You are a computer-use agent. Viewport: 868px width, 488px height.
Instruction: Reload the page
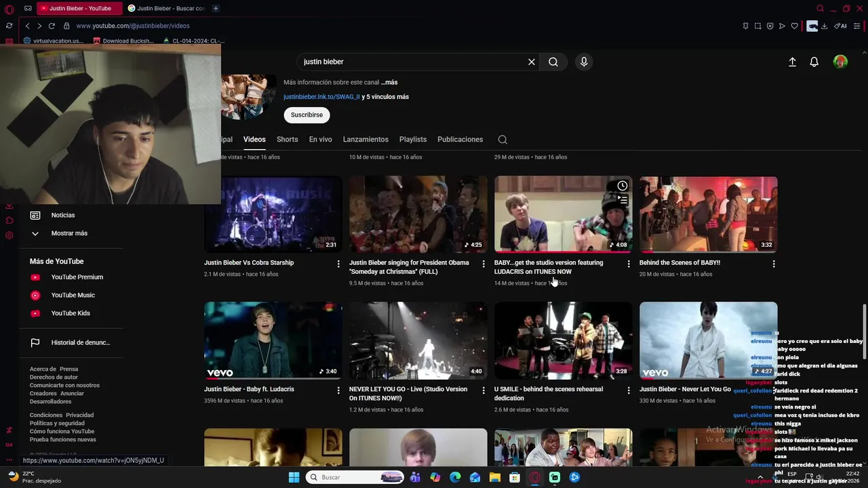pos(51,26)
